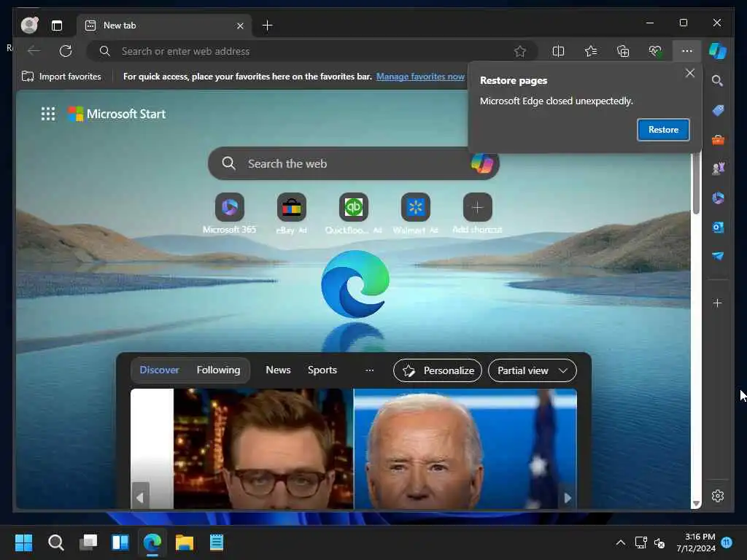Open the News feed tab

(278, 370)
